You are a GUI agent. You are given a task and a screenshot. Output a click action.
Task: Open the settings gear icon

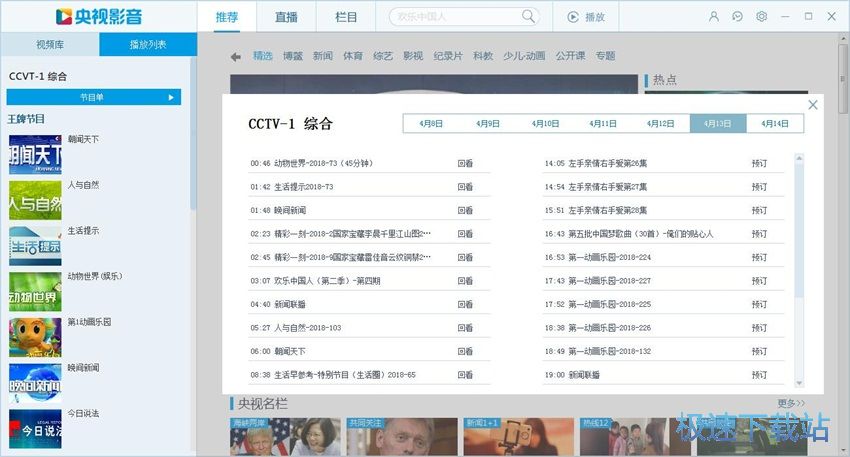tap(762, 17)
